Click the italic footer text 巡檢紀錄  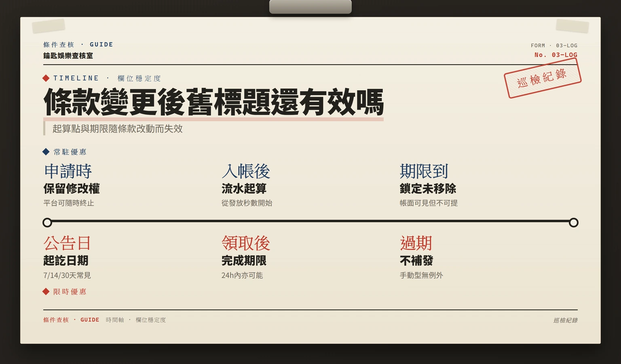coord(566,320)
